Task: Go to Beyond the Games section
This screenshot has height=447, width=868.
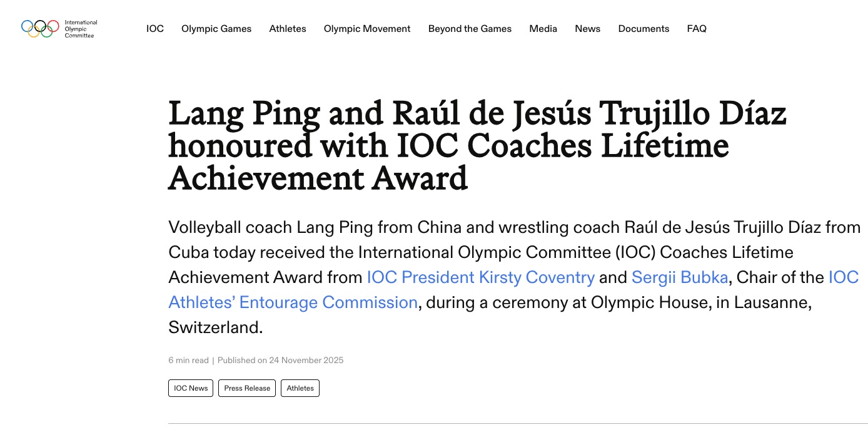Action: [470, 29]
